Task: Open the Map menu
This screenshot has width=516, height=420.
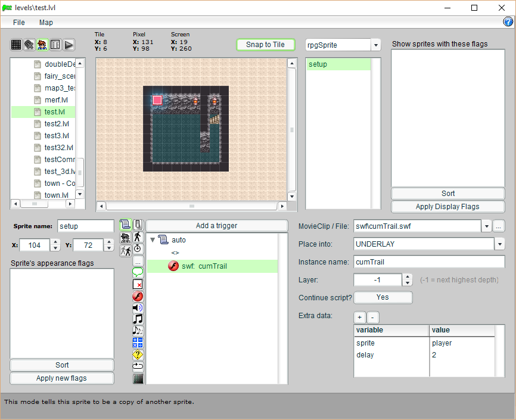Action: click(46, 22)
